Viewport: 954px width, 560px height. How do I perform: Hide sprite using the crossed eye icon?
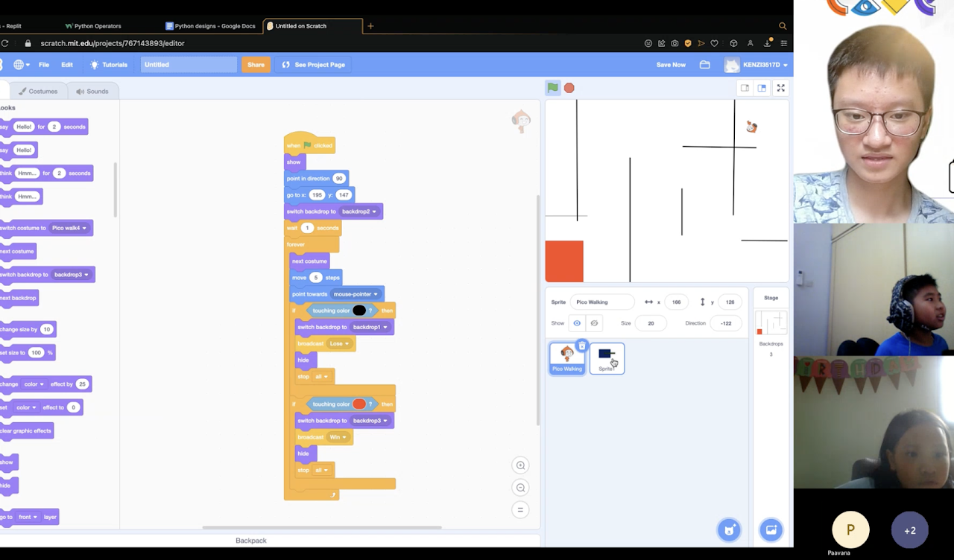click(x=594, y=323)
